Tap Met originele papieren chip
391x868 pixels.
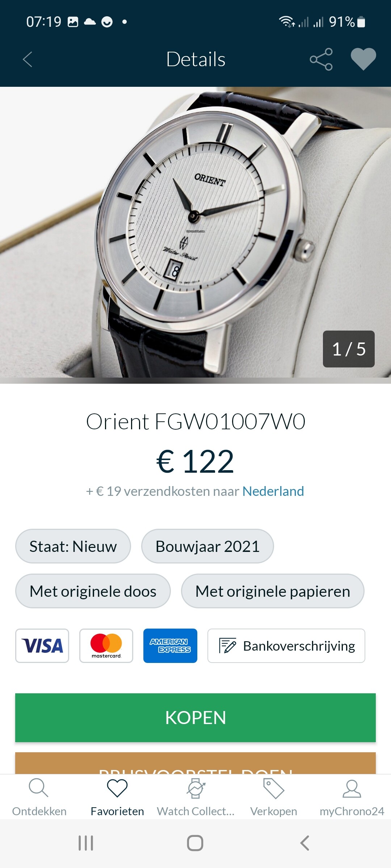click(273, 591)
